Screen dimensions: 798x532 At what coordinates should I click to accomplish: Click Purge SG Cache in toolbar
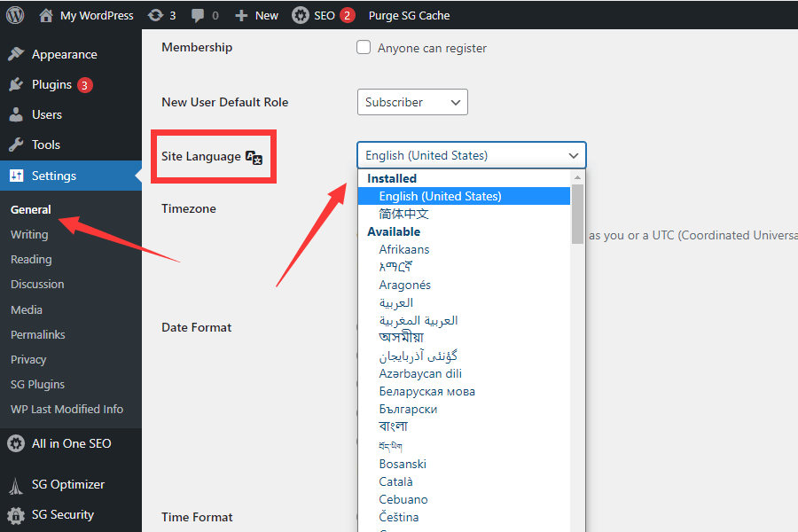tap(409, 15)
